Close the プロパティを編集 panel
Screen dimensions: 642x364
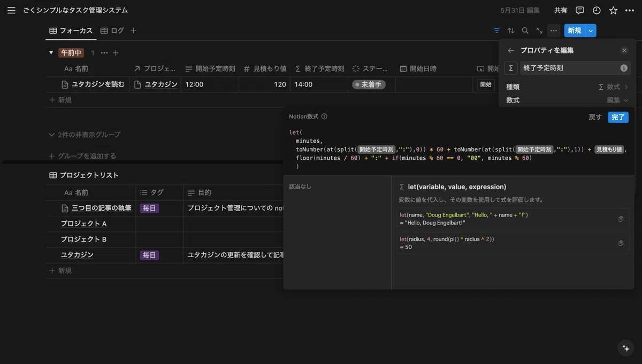(x=624, y=50)
